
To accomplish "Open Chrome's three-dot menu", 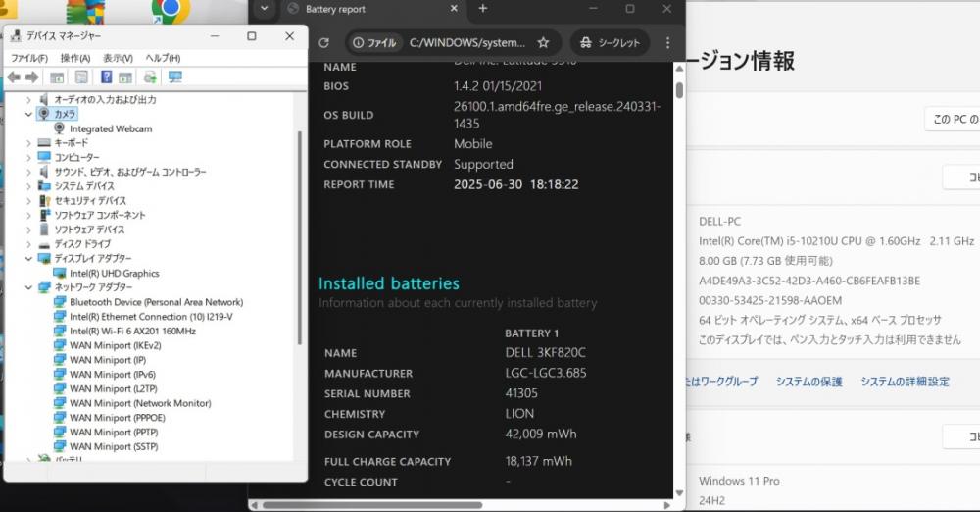I will [x=667, y=42].
